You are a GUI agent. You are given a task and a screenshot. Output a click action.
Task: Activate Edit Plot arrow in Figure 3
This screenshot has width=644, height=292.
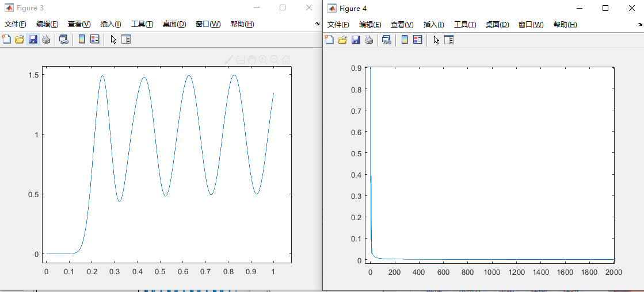114,40
